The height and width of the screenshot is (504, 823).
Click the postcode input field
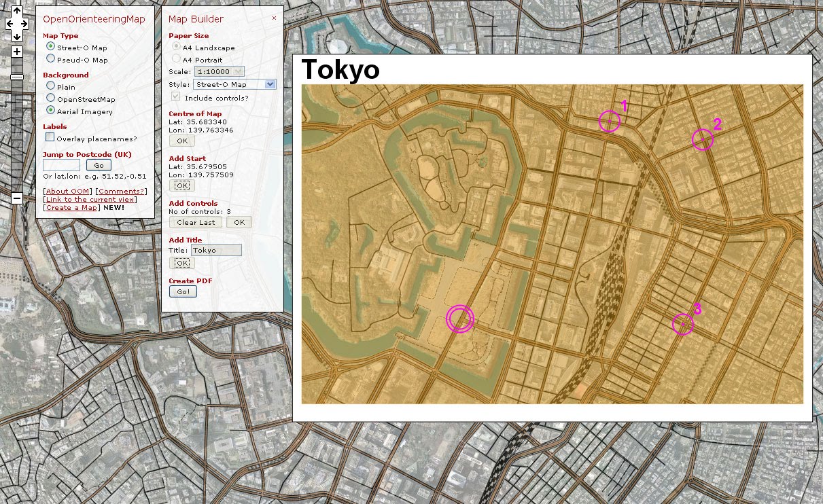click(61, 165)
